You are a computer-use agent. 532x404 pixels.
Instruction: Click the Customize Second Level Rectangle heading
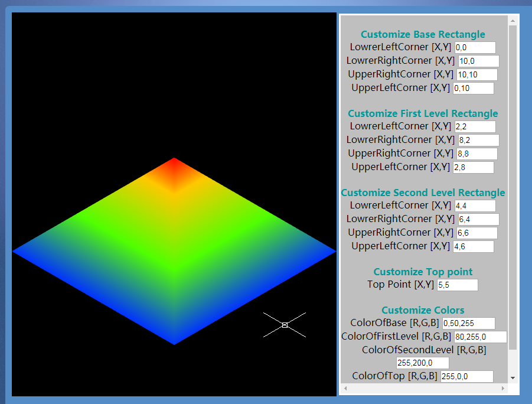423,193
